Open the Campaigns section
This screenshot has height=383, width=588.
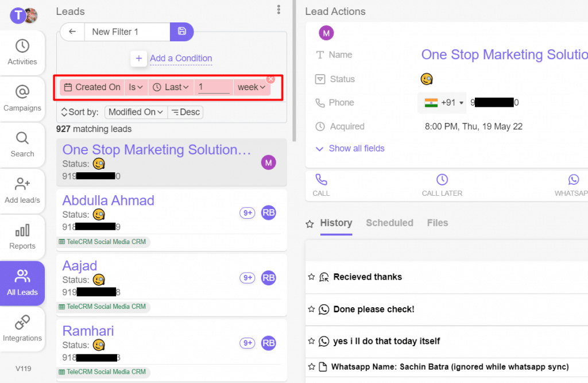[x=22, y=98]
